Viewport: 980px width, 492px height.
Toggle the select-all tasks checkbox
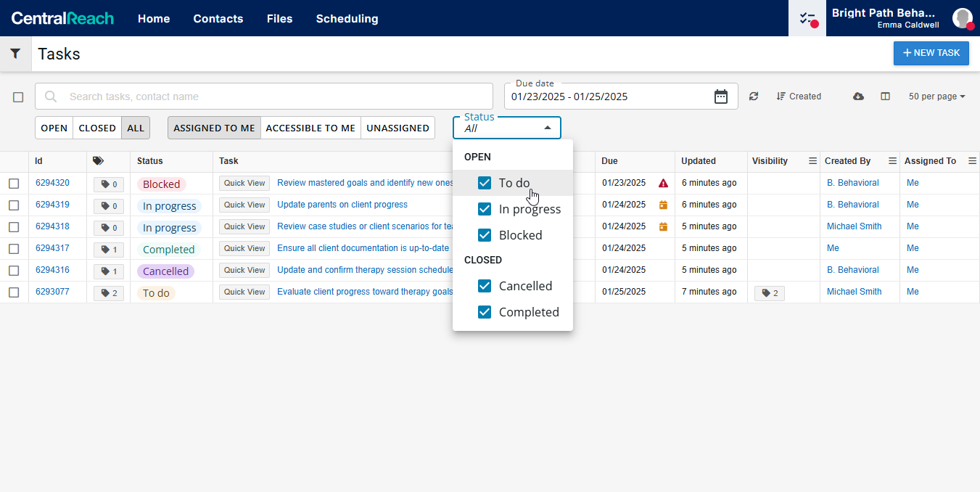(x=18, y=97)
